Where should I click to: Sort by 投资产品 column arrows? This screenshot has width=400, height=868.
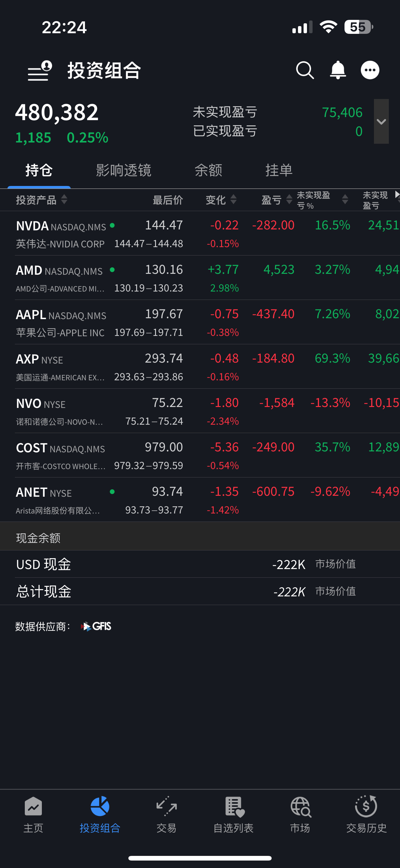pyautogui.click(x=64, y=200)
